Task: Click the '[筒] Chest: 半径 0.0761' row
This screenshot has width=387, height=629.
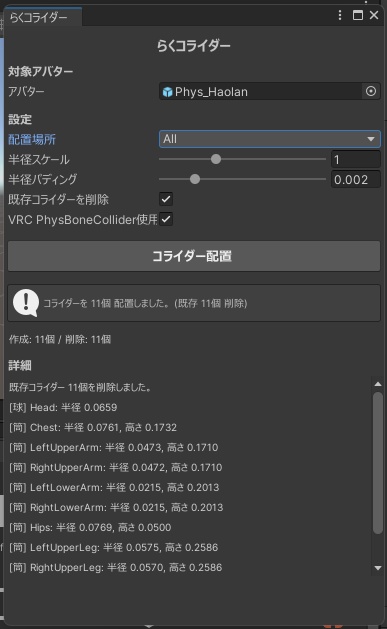Action: point(93,427)
